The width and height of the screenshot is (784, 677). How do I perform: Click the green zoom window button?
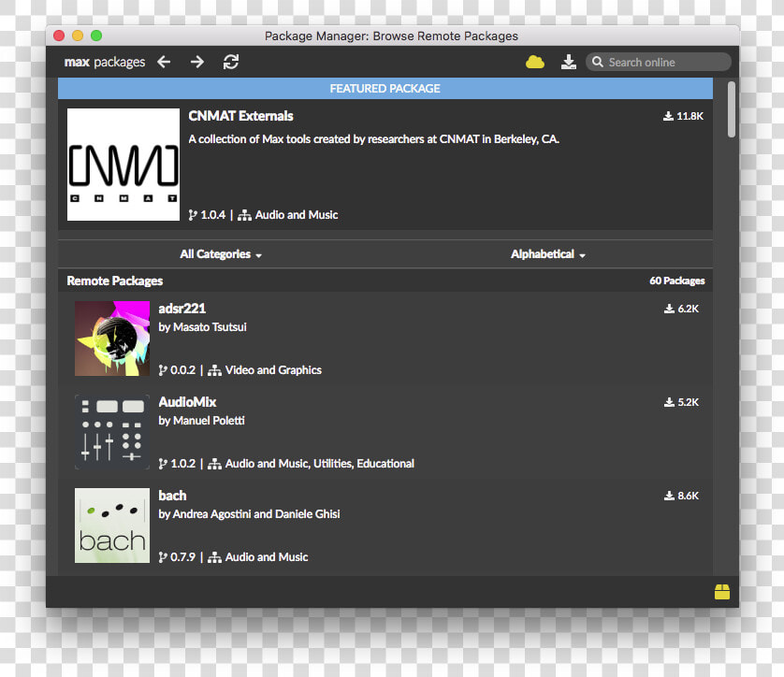point(96,36)
